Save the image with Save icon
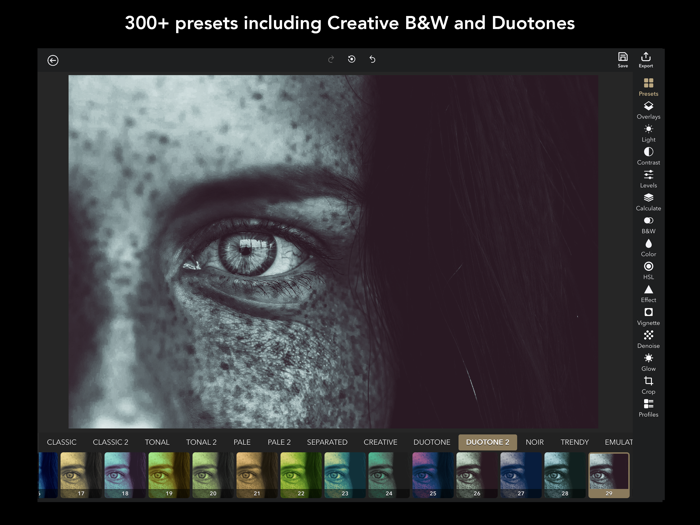The width and height of the screenshot is (700, 525). tap(623, 60)
